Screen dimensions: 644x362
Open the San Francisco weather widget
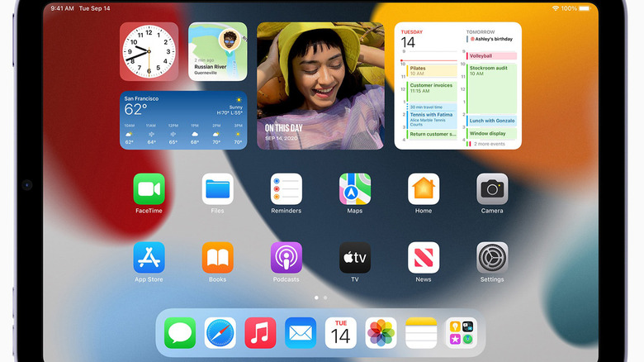pos(183,121)
